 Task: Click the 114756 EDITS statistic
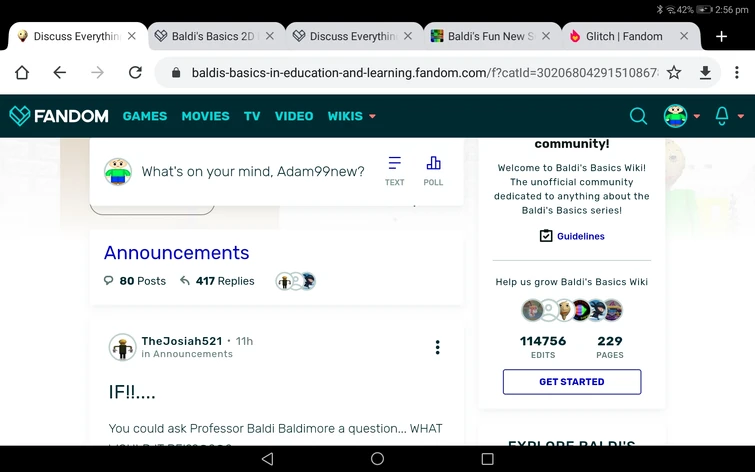tap(543, 347)
